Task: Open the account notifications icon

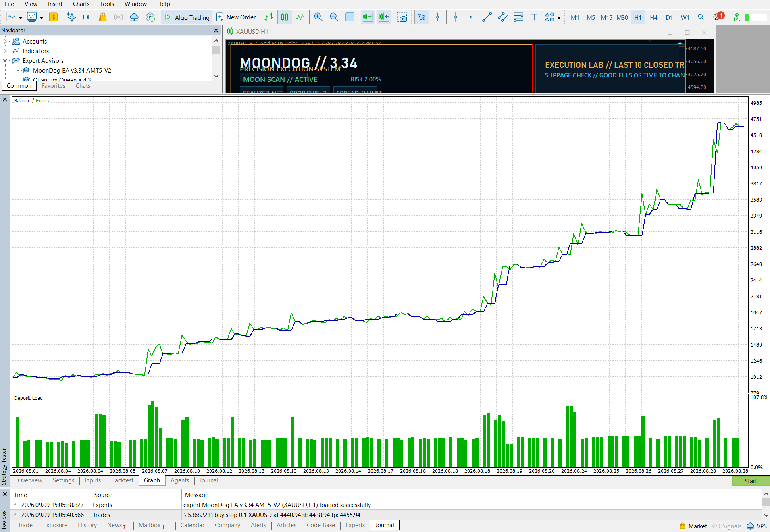Action: click(x=718, y=17)
